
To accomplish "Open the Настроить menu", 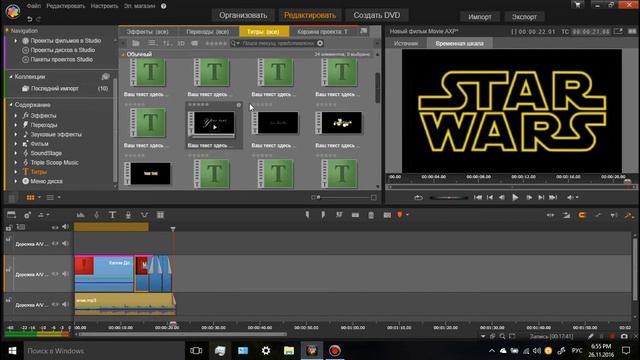I will point(104,6).
